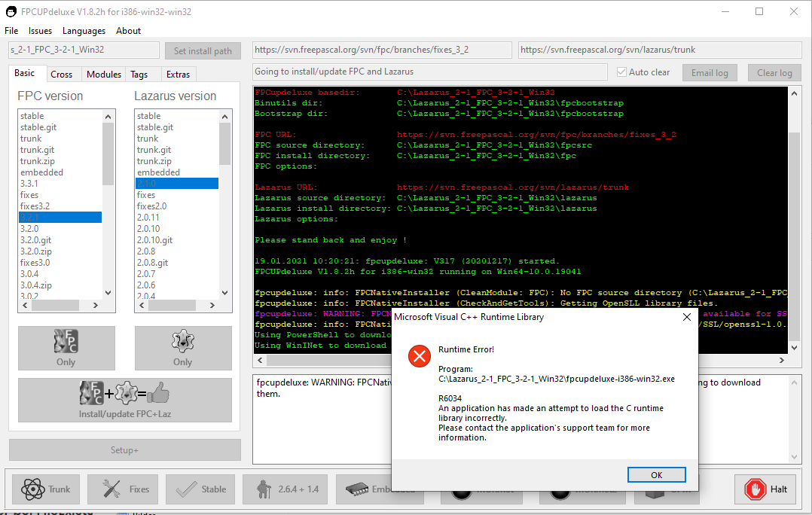Viewport: 812px width, 515px height.
Task: Select 'trunk.git' in the FPC version list
Action: (38, 150)
